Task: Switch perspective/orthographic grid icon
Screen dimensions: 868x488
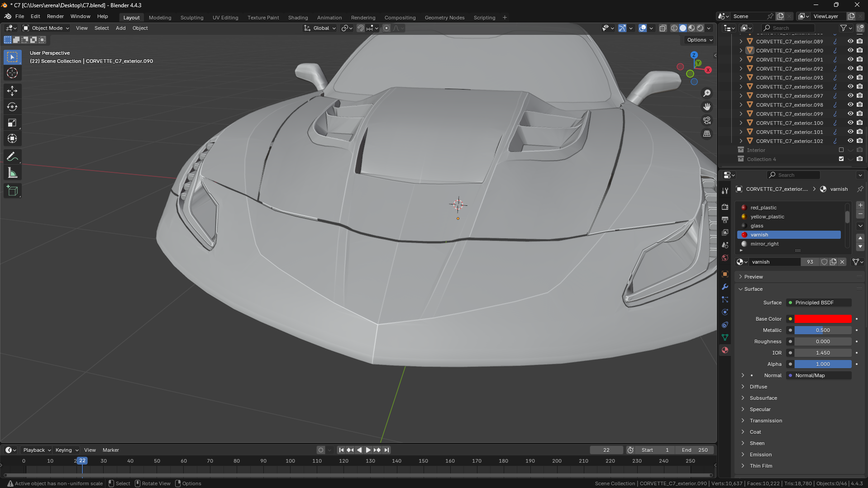Action: click(x=707, y=134)
